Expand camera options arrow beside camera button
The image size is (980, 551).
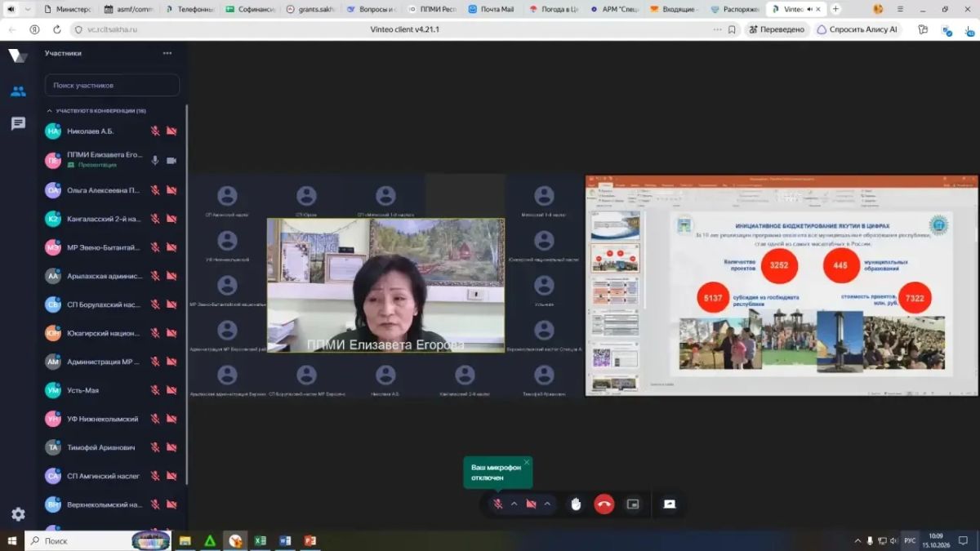[x=547, y=504]
